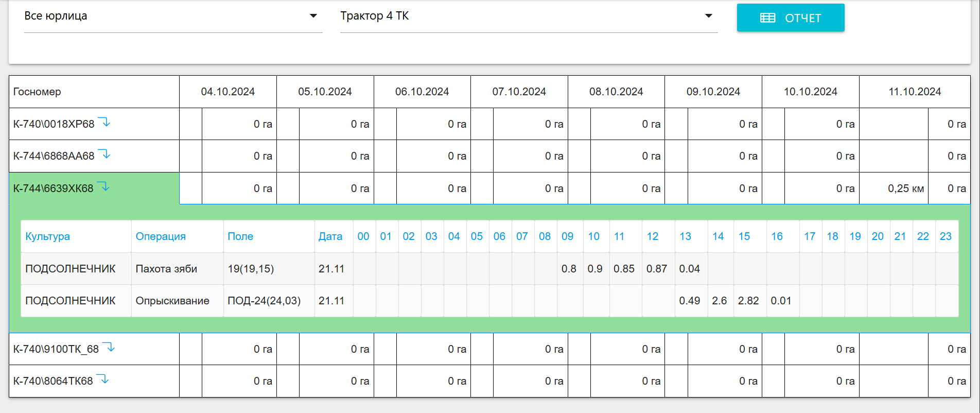Viewport: 980px width, 413px height.
Task: Open the Трактор 4 ТК dropdown
Action: [528, 16]
